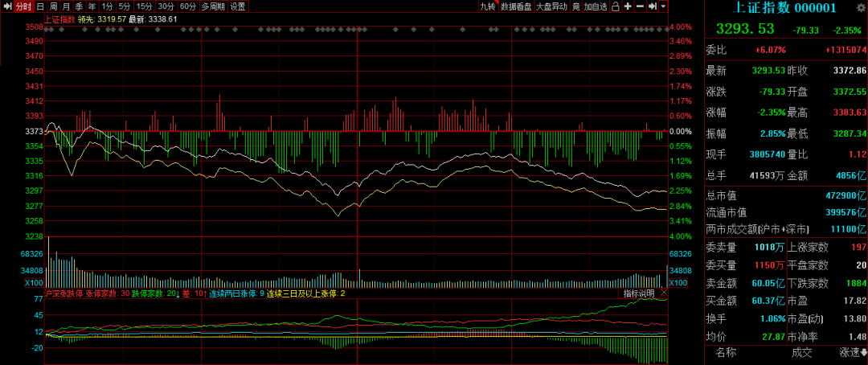Click 连续三日及以上涨停: 2 text
The height and width of the screenshot is (365, 868).
(x=305, y=293)
